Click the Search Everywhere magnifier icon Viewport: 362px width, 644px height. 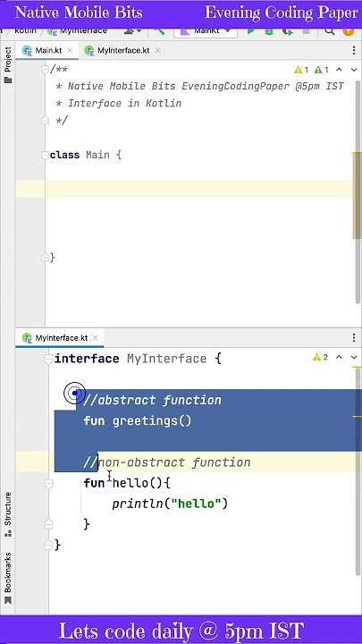tap(329, 31)
